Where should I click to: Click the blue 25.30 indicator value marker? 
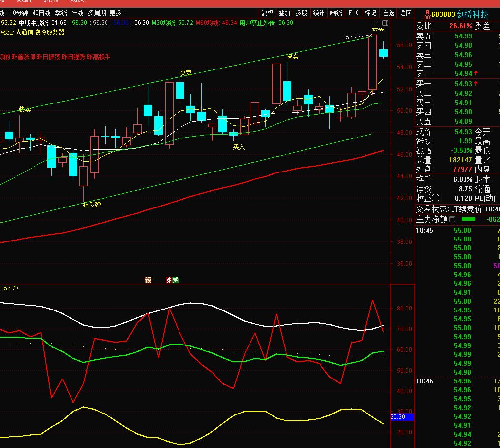coord(402,417)
